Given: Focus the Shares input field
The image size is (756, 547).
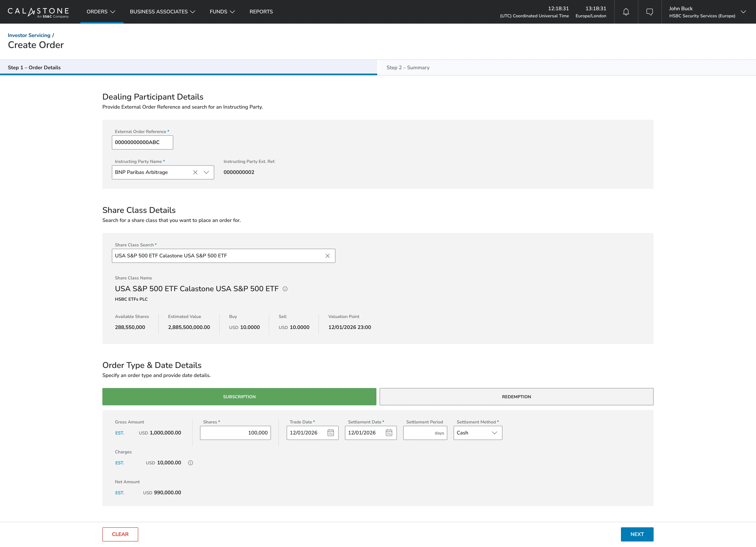Looking at the screenshot, I should click(x=235, y=433).
